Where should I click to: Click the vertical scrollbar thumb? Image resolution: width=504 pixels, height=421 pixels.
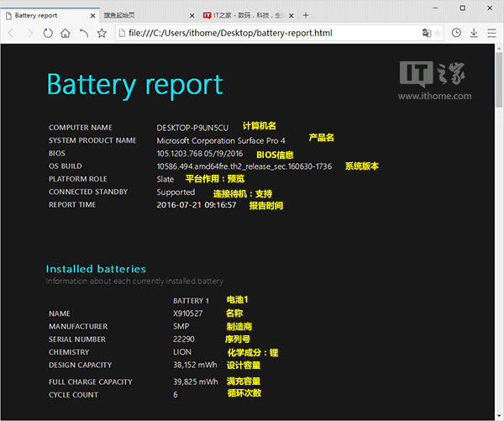[499, 80]
